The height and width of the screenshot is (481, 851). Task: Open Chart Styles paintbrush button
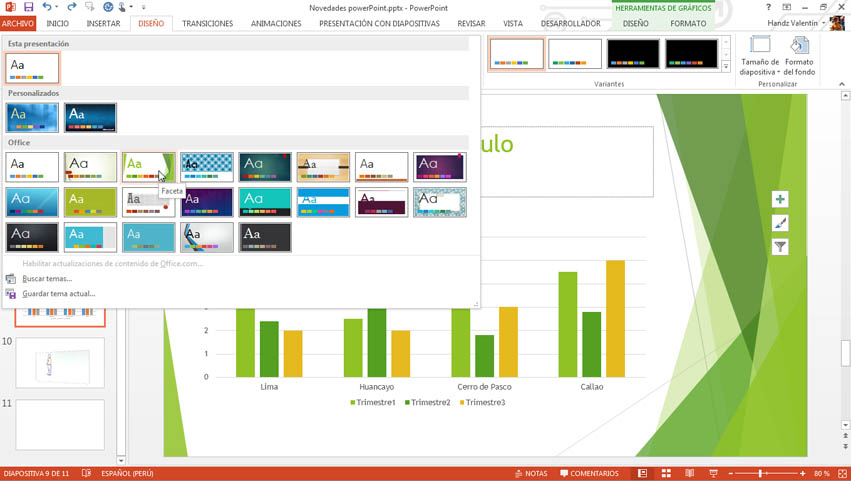tap(780, 223)
